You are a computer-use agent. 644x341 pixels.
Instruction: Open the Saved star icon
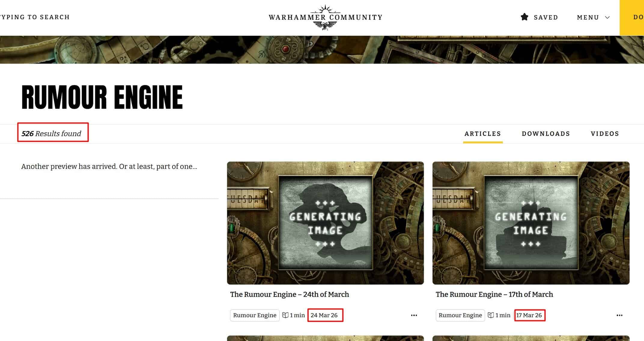[x=524, y=17]
